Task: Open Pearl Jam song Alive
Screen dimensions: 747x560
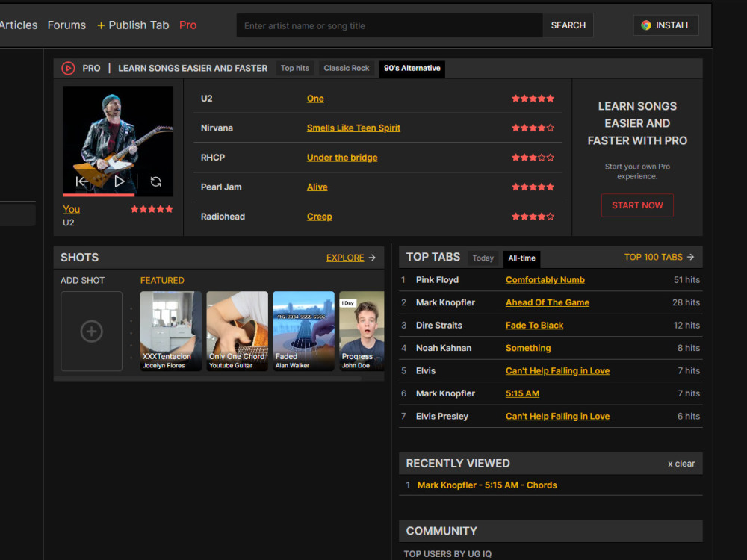Action: click(x=317, y=187)
